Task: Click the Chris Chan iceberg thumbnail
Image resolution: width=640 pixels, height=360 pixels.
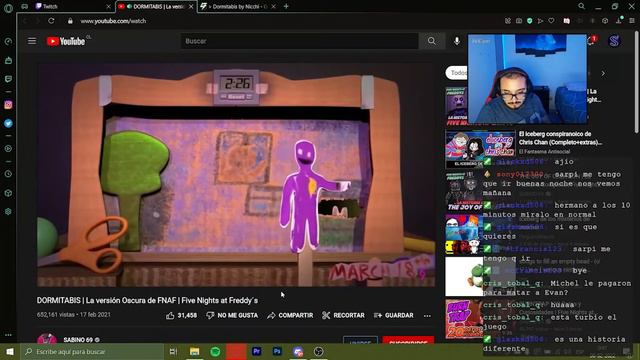Action: point(480,149)
